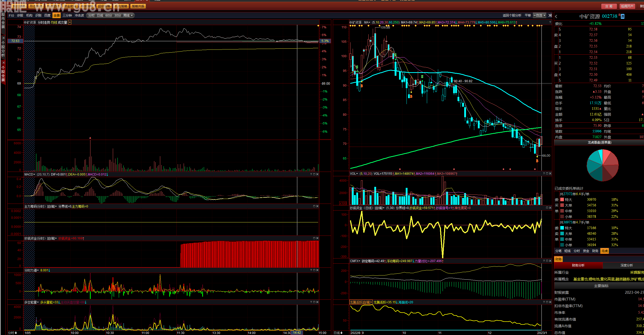Image resolution: width=644 pixels, height=335 pixels.
Task: Toggle the 日线 chart period
Action: [100, 15]
